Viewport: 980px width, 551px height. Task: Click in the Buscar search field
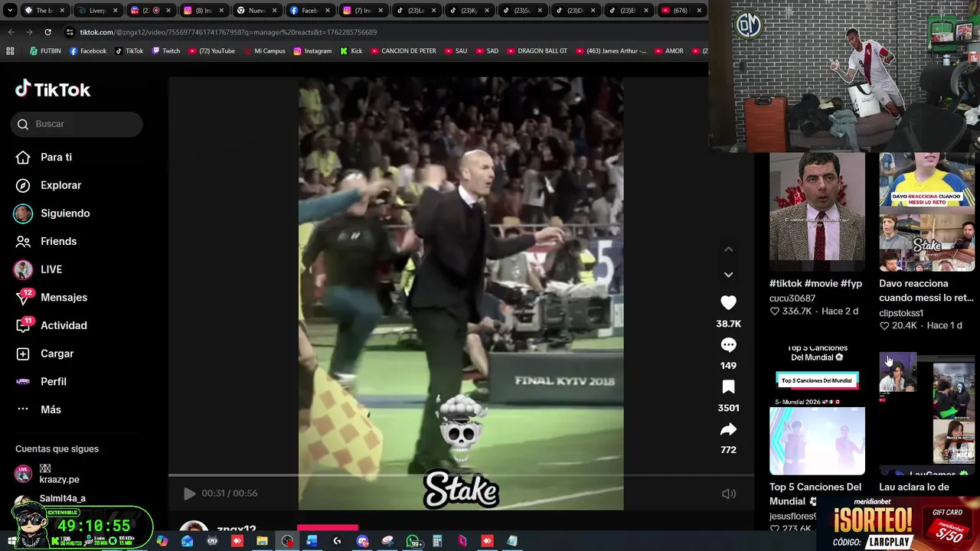pyautogui.click(x=77, y=124)
